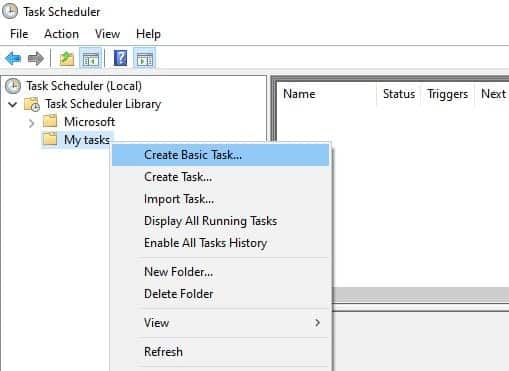Choose Create Task... from context menu

click(220, 177)
